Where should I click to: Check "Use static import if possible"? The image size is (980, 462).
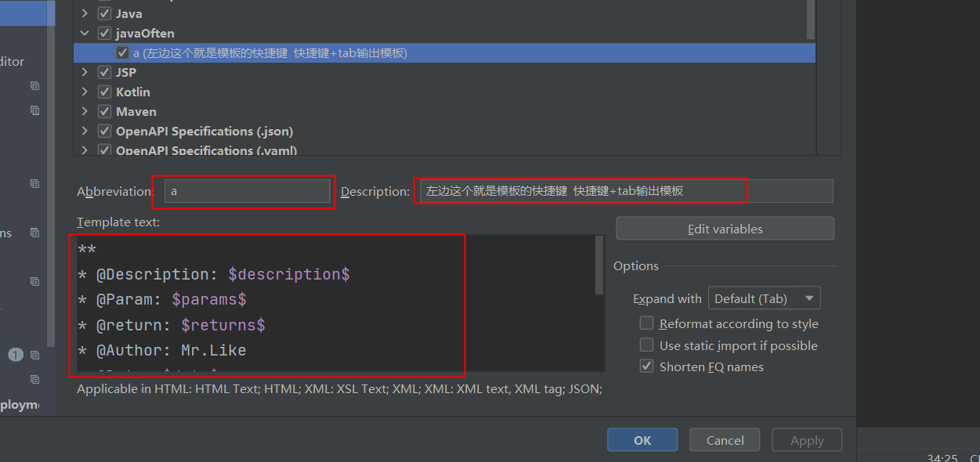tap(646, 345)
